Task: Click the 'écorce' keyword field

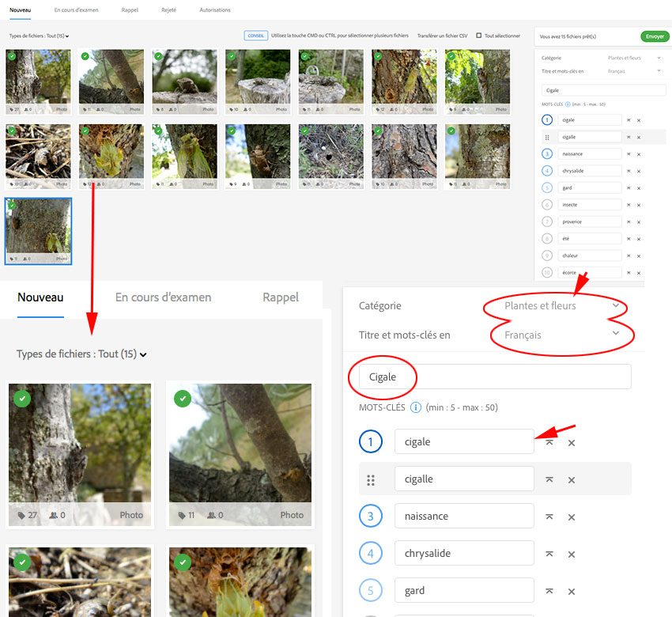Action: (x=590, y=273)
